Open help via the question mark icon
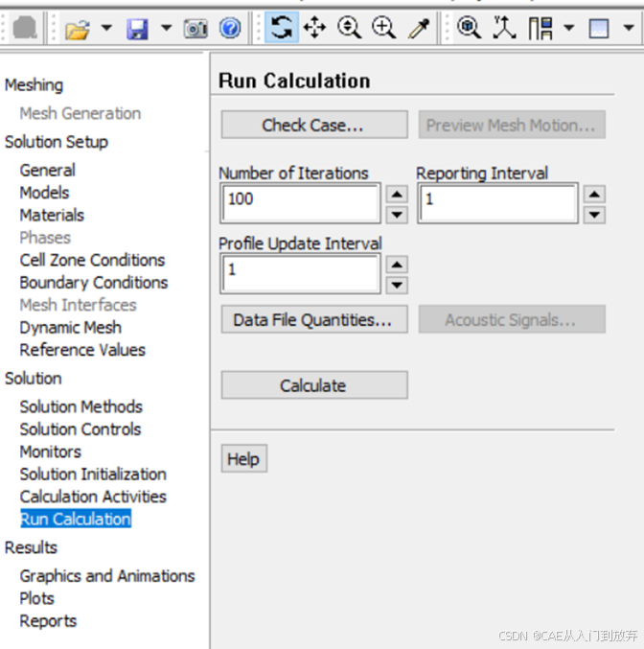This screenshot has width=644, height=649. [x=230, y=29]
